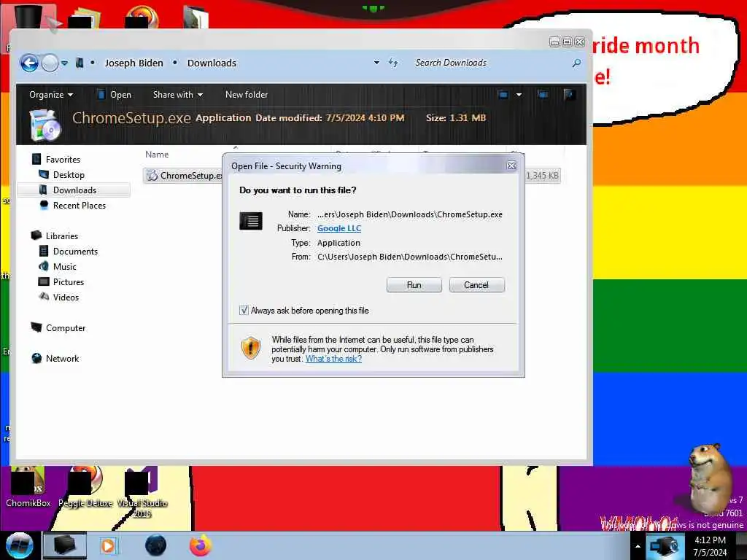Screen dimensions: 747x560
Task: Go back with the Explorer back arrow
Action: 29,63
